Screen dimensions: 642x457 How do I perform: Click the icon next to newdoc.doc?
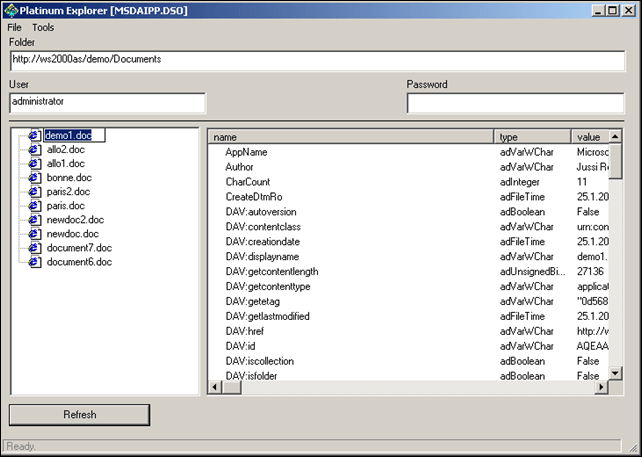pos(35,234)
